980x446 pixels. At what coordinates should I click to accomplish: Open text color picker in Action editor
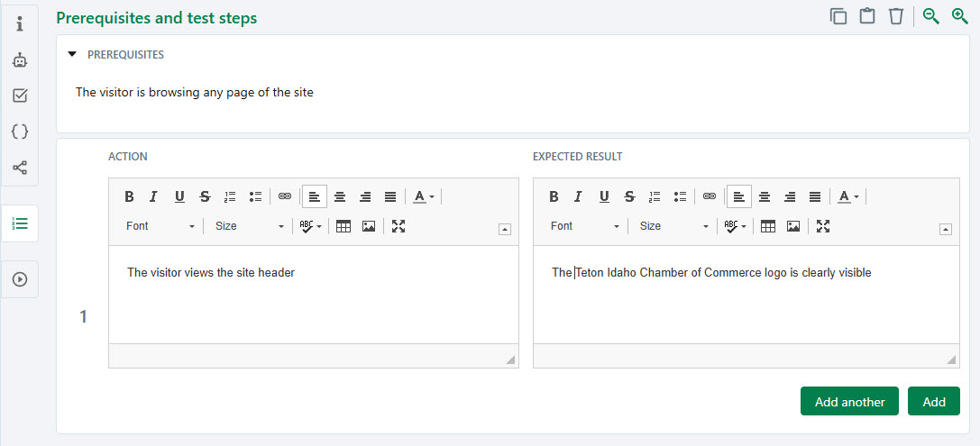click(x=424, y=196)
